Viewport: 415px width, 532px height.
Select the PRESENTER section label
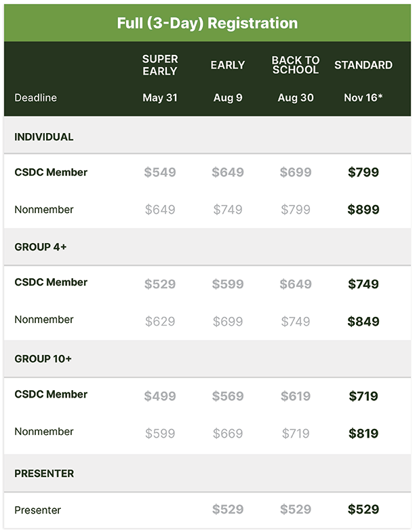(x=44, y=474)
